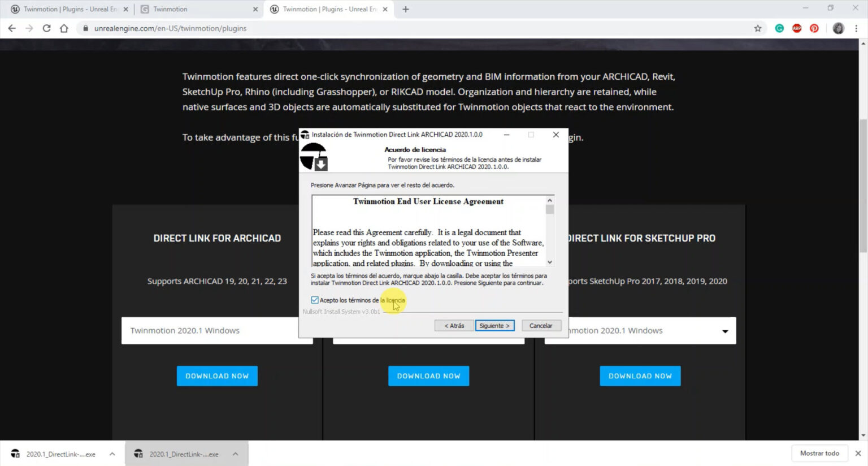Click '< Atrás' to go back
Image resolution: width=868 pixels, height=466 pixels.
coord(454,326)
